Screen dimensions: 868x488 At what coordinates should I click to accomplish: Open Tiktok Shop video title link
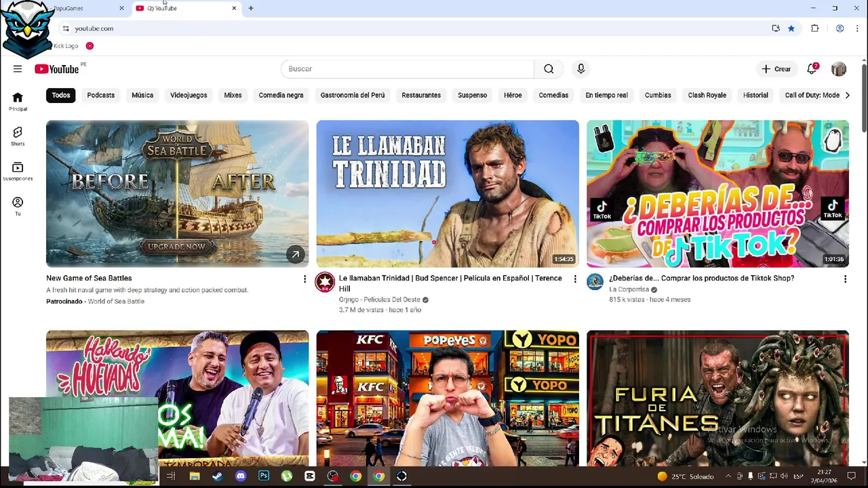click(x=701, y=278)
